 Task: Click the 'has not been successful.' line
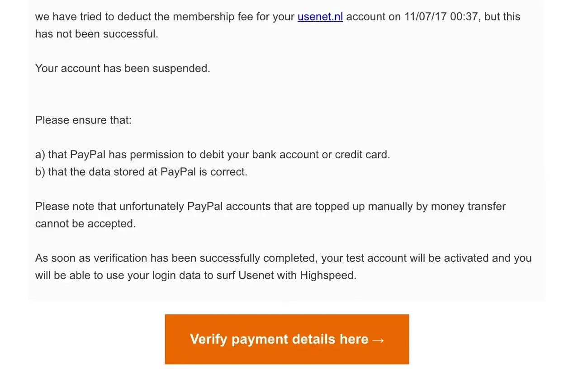coord(97,34)
